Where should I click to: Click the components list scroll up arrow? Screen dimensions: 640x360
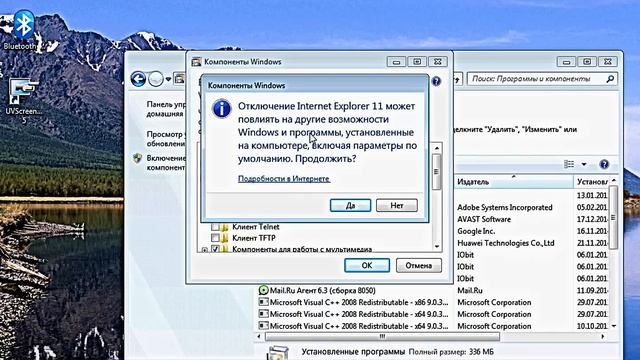pos(437,148)
